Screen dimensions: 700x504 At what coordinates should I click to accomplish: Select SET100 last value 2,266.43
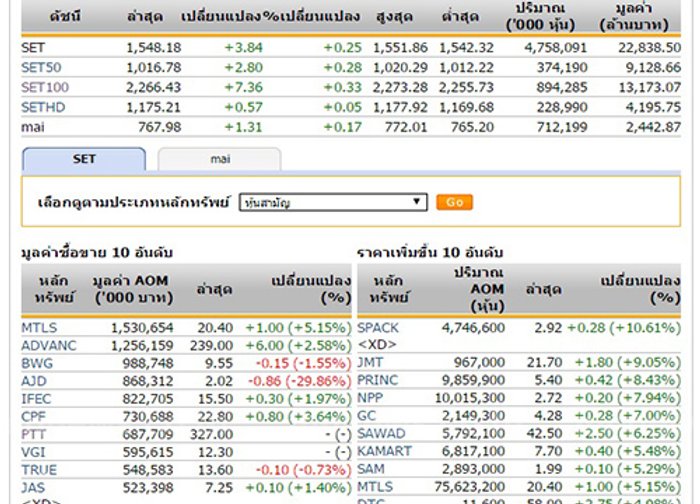[x=154, y=87]
